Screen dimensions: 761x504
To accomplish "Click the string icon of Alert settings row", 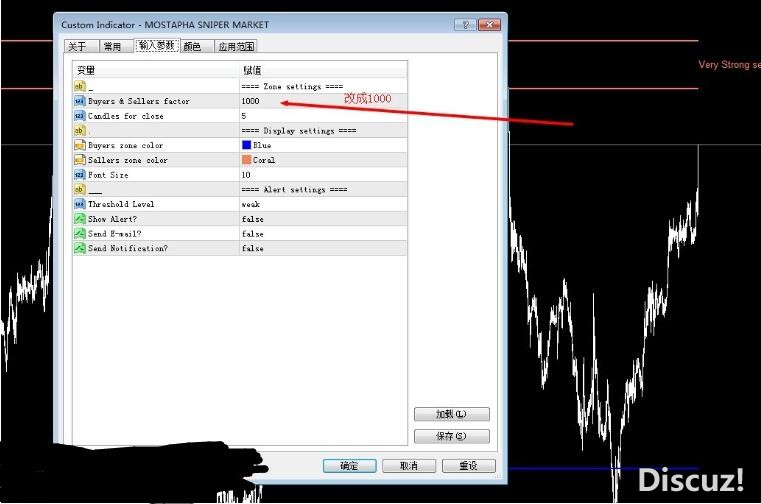I will [x=80, y=189].
